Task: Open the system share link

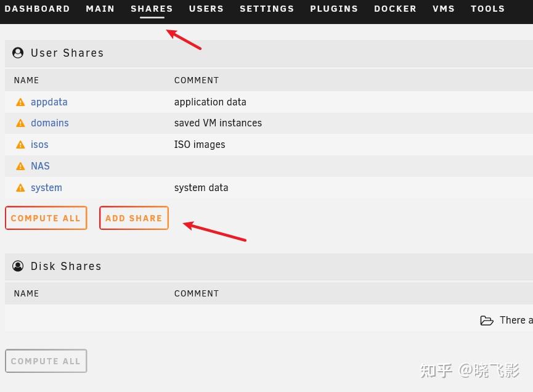Action: pyautogui.click(x=46, y=187)
